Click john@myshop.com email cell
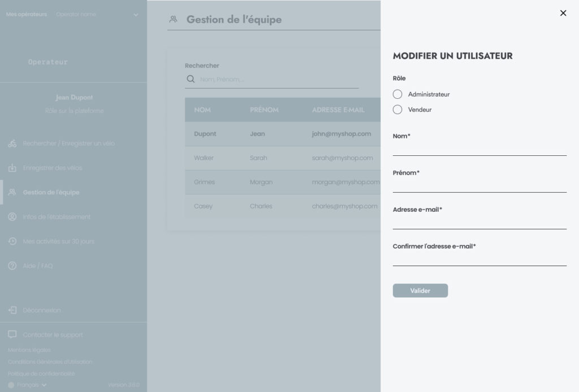Screen dimensions: 579x392 (x=341, y=134)
